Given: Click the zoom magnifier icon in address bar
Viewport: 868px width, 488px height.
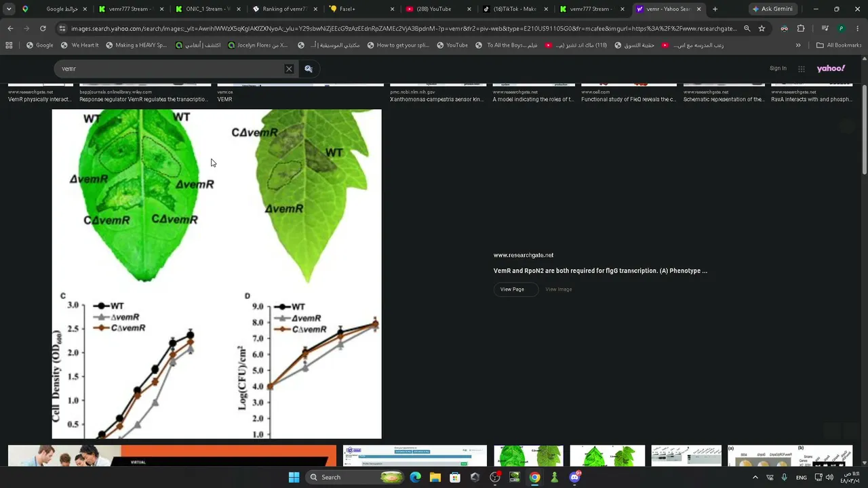Looking at the screenshot, I should [x=747, y=28].
